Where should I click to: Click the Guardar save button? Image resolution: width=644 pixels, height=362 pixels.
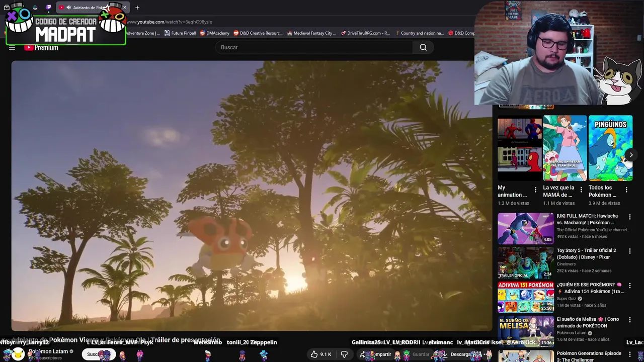tap(417, 354)
